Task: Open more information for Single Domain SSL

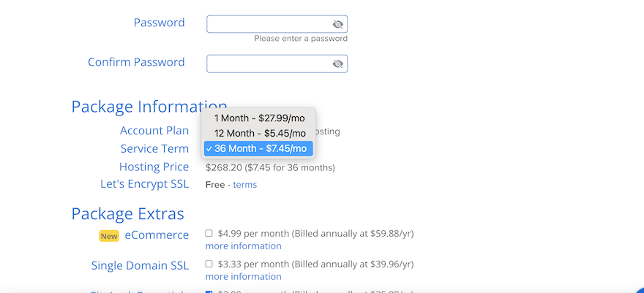Action: [x=243, y=277]
